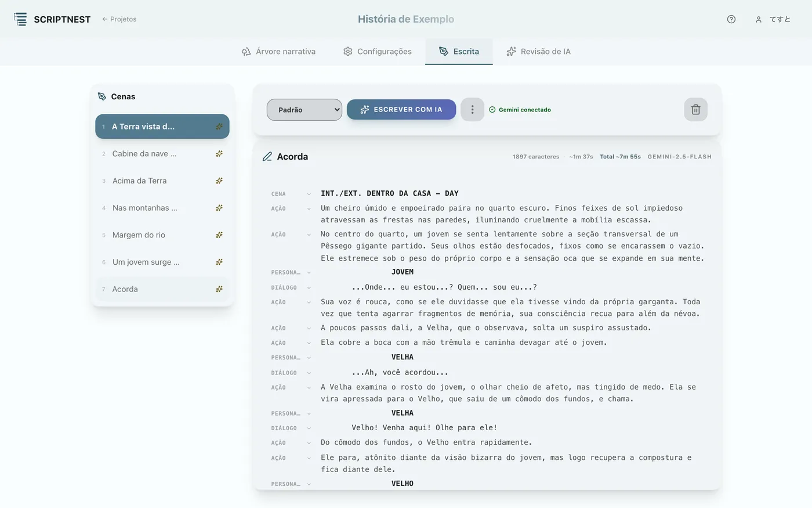Click the 'Total ~7m 55s' duration text
The width and height of the screenshot is (812, 508).
620,157
